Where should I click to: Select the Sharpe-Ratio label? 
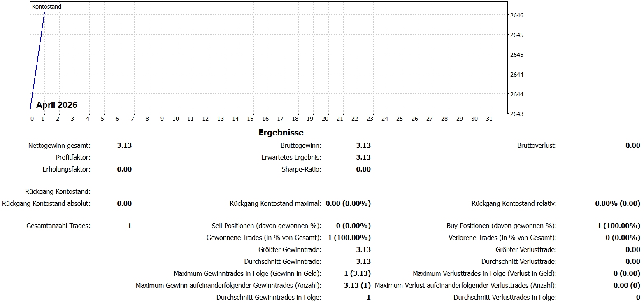301,169
